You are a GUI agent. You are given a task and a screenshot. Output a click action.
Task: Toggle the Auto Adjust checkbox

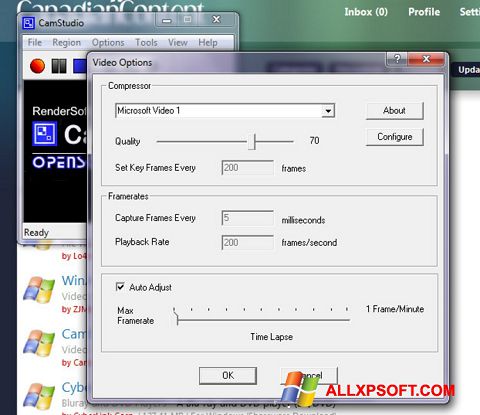(x=120, y=287)
